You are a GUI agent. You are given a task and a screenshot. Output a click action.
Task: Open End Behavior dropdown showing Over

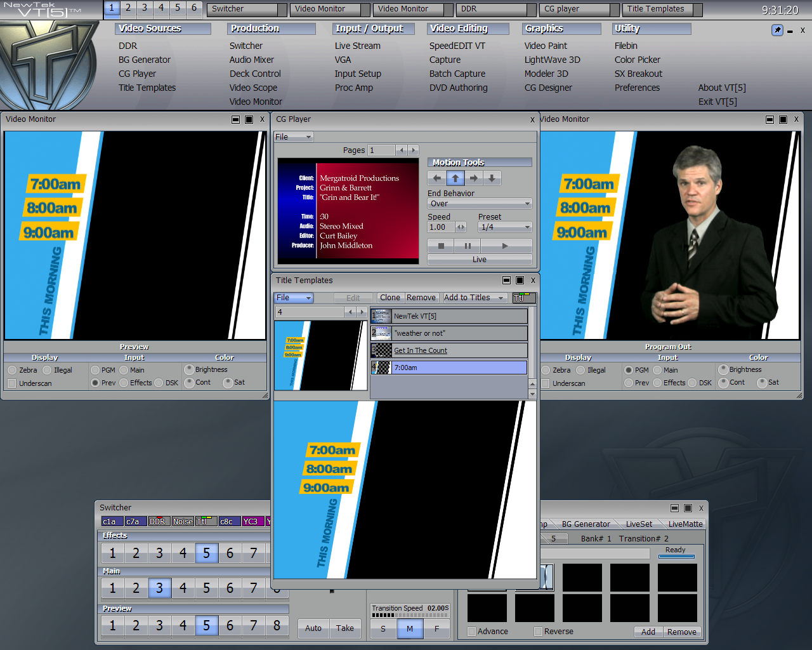pos(480,204)
